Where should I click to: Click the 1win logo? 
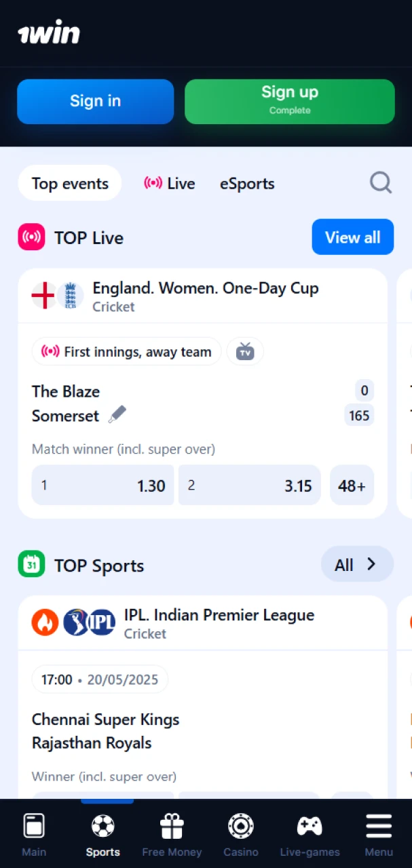pos(48,32)
